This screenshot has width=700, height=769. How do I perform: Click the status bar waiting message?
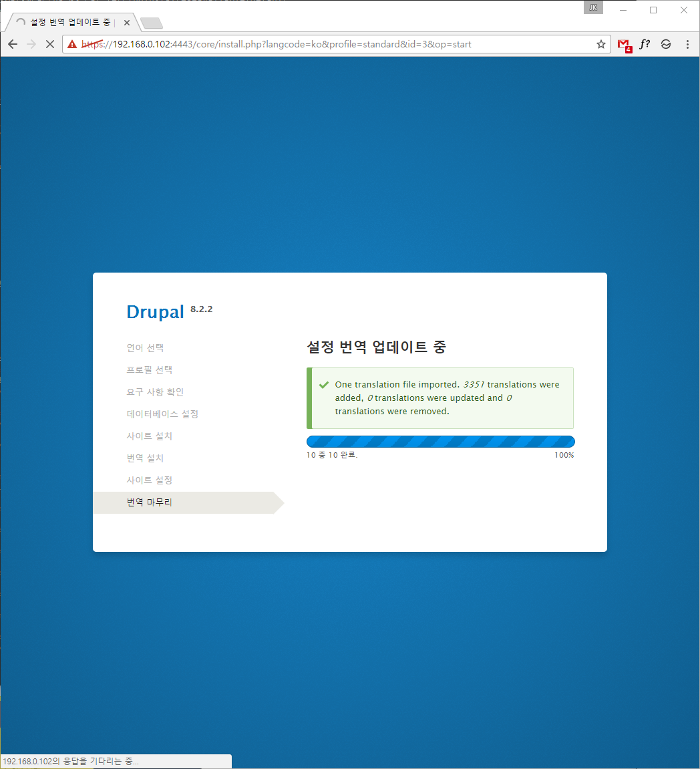[x=71, y=761]
